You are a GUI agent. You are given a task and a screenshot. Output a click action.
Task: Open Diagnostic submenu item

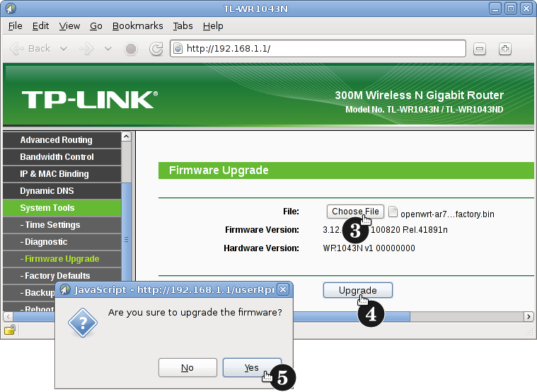[62, 242]
